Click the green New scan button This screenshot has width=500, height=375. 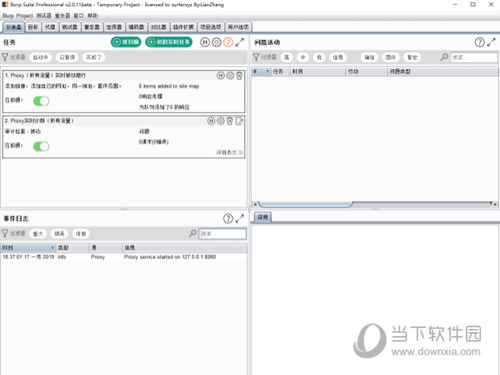126,42
